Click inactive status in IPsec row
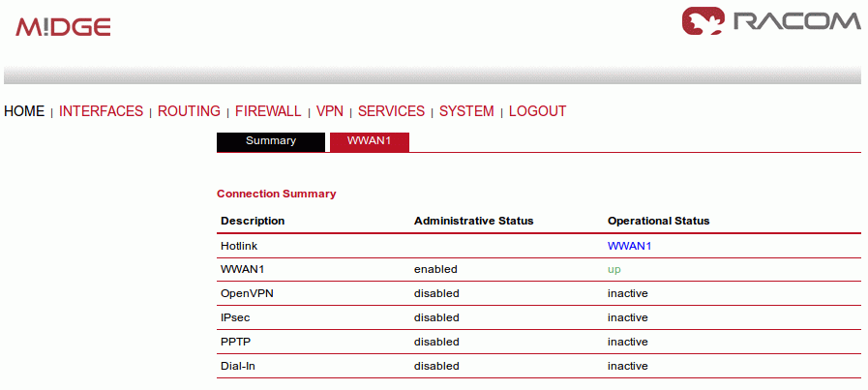Image resolution: width=868 pixels, height=390 pixels. (628, 318)
